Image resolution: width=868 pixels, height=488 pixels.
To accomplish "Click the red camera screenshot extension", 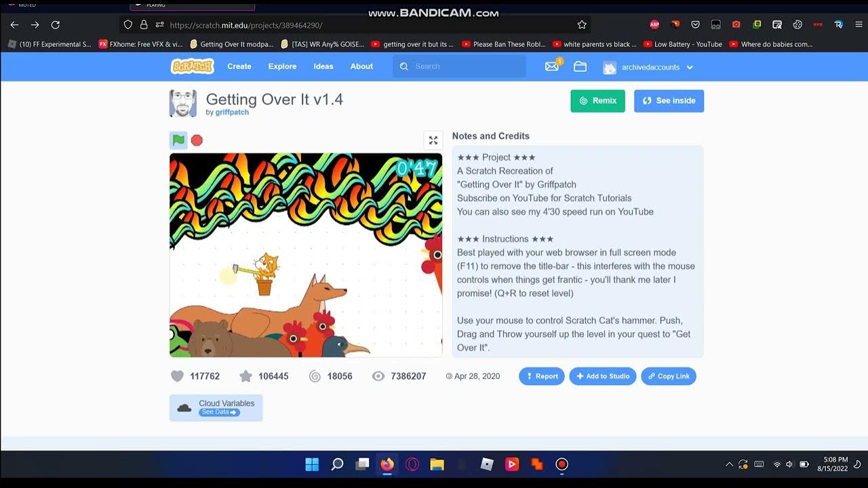I will tap(736, 24).
